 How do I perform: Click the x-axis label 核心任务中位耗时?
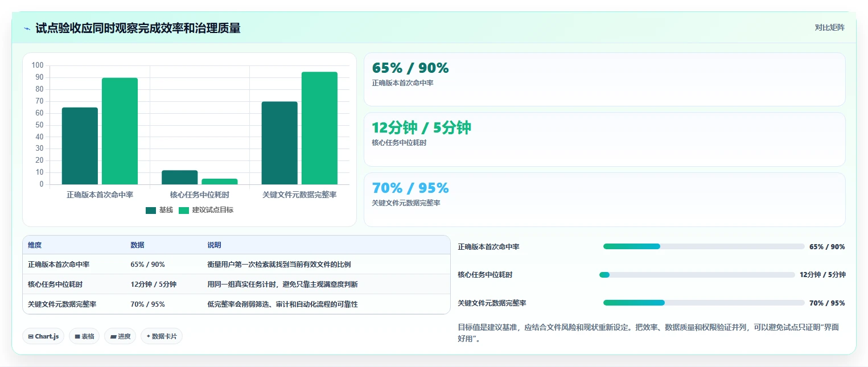point(199,195)
